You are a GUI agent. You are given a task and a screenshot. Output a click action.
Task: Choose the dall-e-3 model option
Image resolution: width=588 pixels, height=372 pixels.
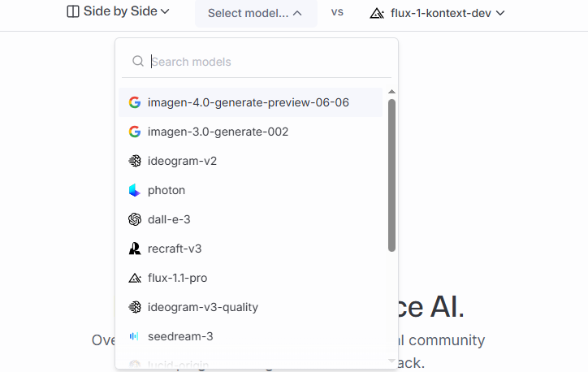pos(169,219)
